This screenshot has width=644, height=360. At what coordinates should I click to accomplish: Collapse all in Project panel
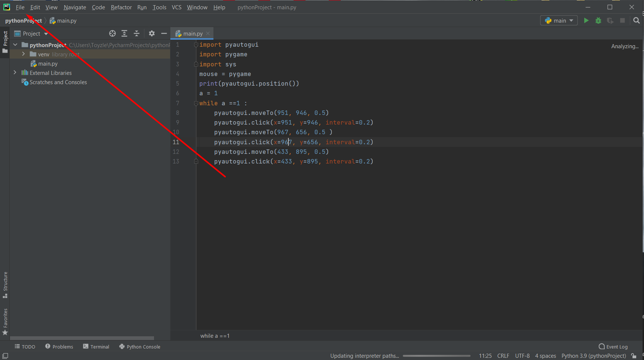pos(137,34)
